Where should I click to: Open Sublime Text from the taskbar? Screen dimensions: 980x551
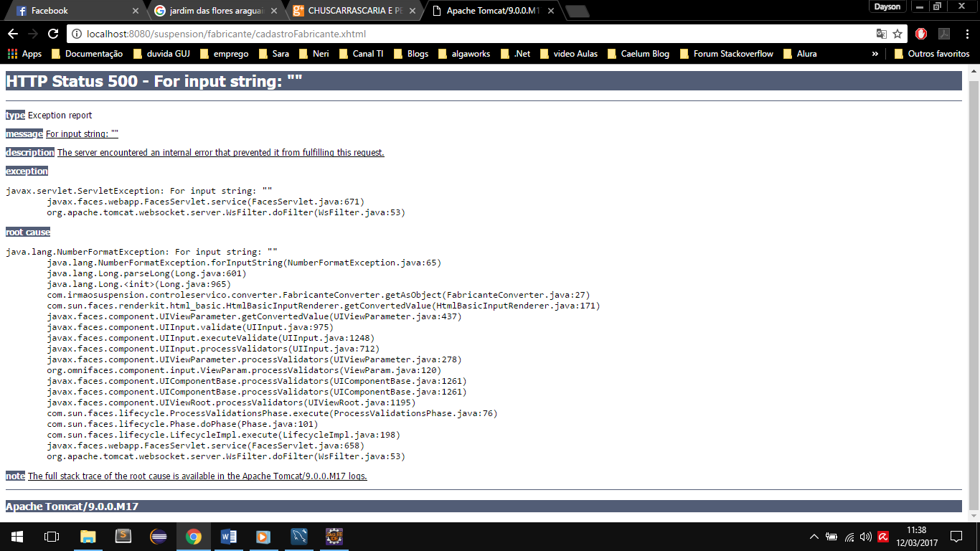coord(123,537)
